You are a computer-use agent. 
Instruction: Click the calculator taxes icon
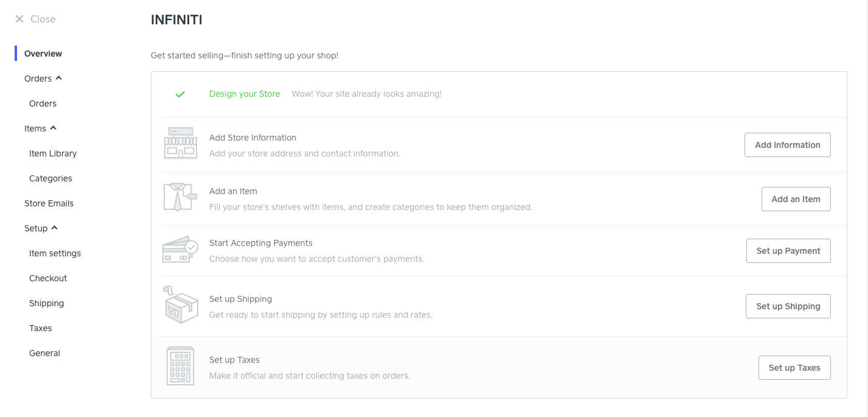click(180, 365)
